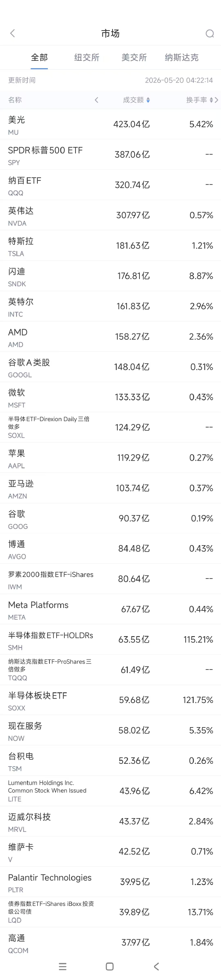Open the 英伟达 NVDA stock row
Viewport: 221px width, 980px height.
click(x=110, y=215)
